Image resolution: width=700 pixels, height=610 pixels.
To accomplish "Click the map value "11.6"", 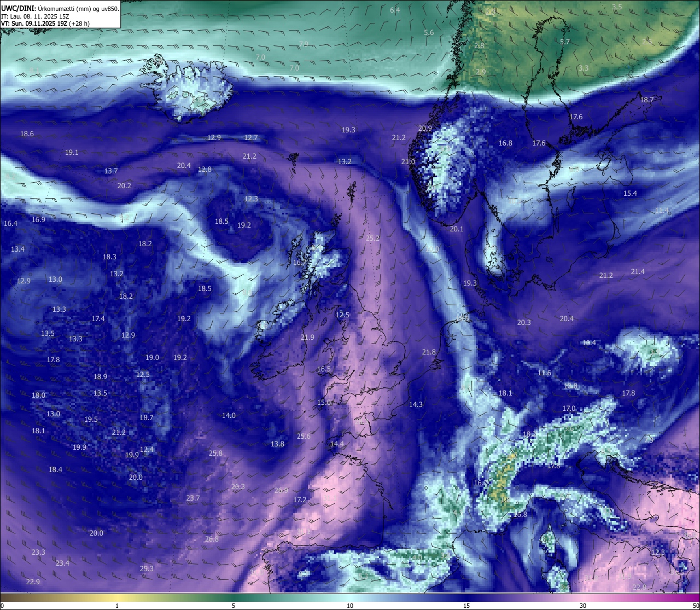I will (x=544, y=373).
